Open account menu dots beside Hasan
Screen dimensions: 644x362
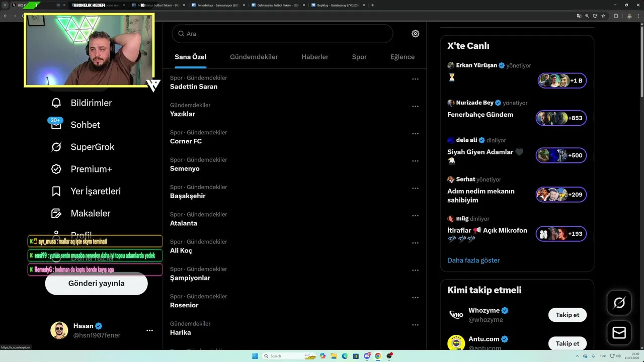pyautogui.click(x=149, y=330)
